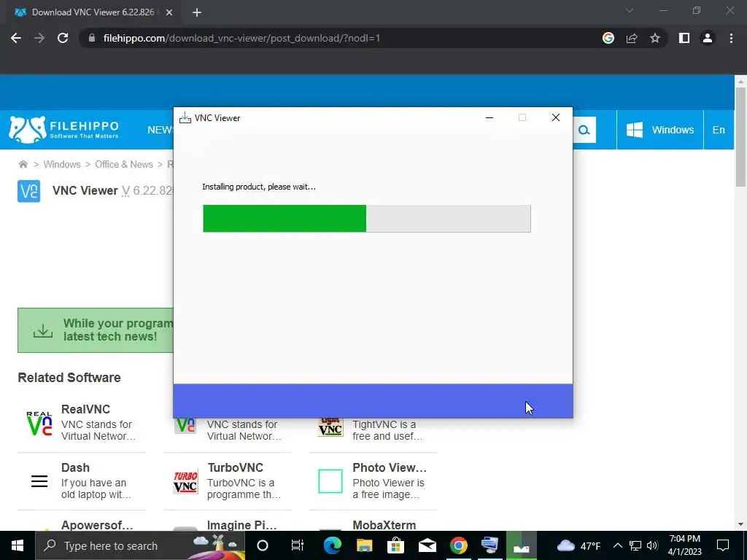Open File Explorer from taskbar
The width and height of the screenshot is (747, 560).
[364, 545]
